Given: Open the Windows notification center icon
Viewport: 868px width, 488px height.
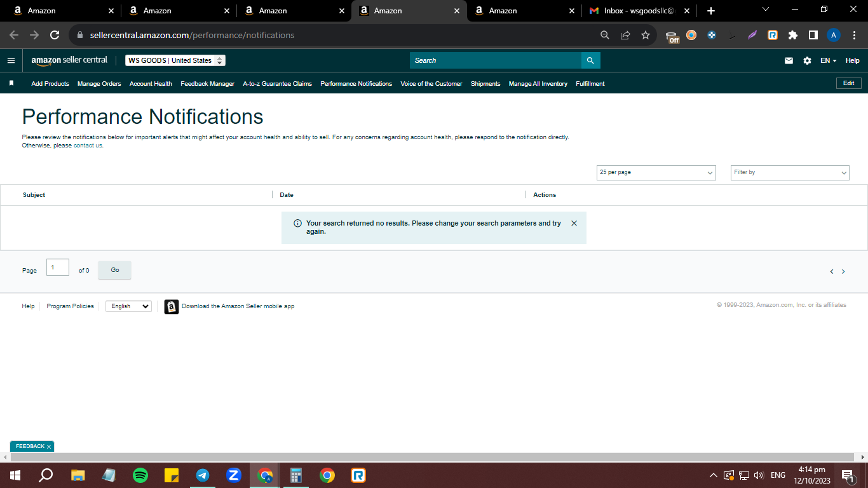Looking at the screenshot, I should pos(847,475).
